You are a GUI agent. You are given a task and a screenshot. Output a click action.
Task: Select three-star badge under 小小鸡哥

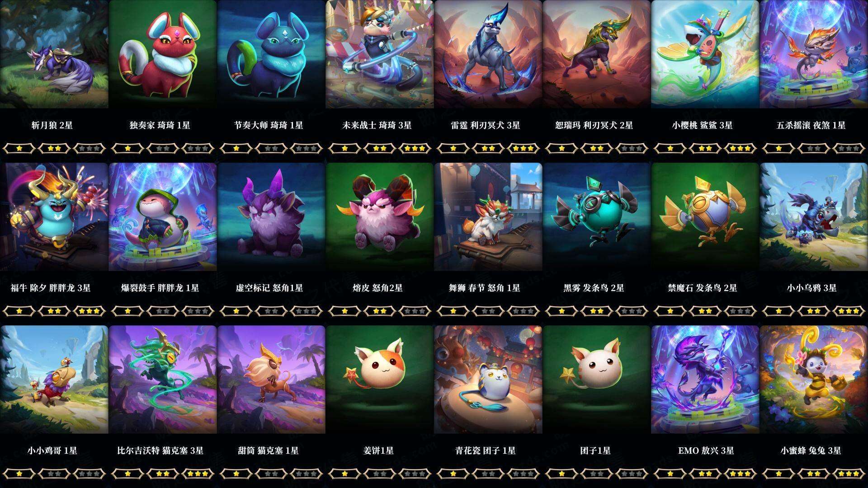click(x=89, y=474)
